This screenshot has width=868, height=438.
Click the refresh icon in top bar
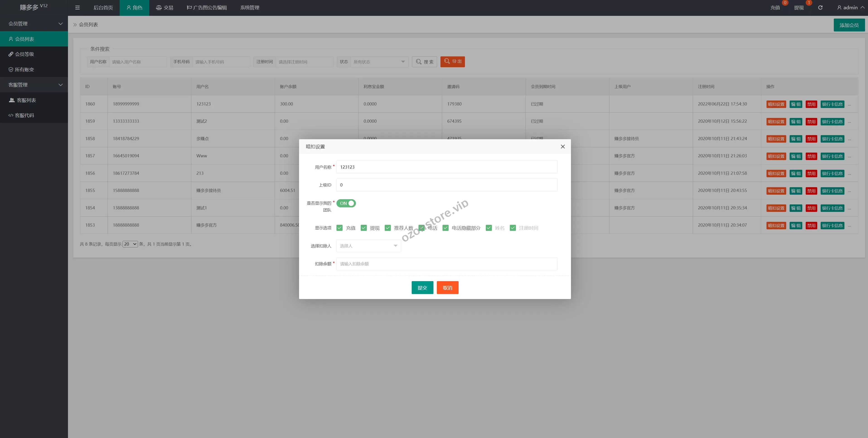click(820, 7)
